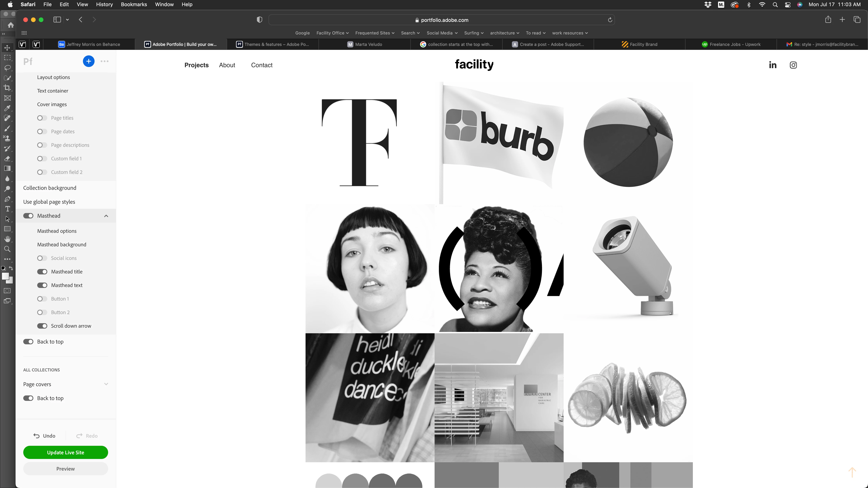Collapse the Masthead section chevron

tap(106, 216)
